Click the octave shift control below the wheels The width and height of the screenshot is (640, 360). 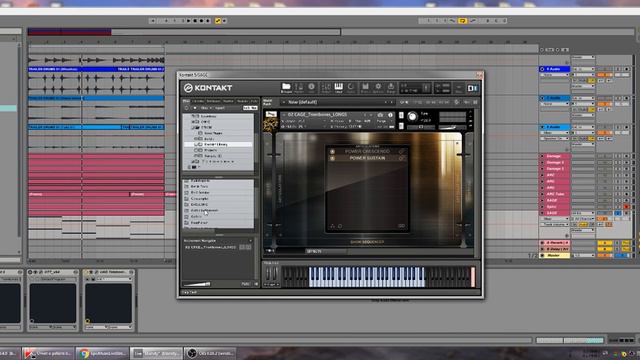tap(271, 284)
